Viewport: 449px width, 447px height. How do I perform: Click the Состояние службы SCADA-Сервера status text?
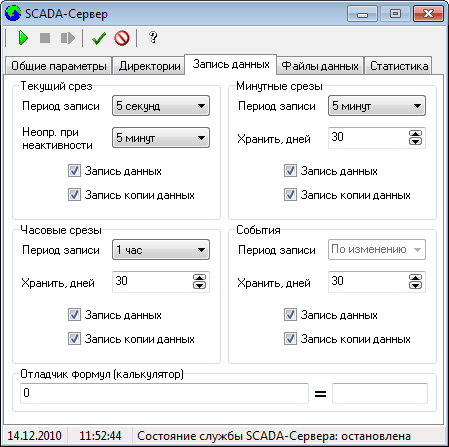[274, 436]
